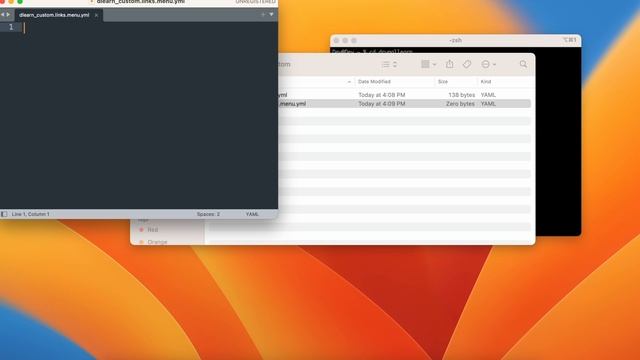Open the dlearn_custom.links.menu.yml tab in Sublime

coord(54,15)
